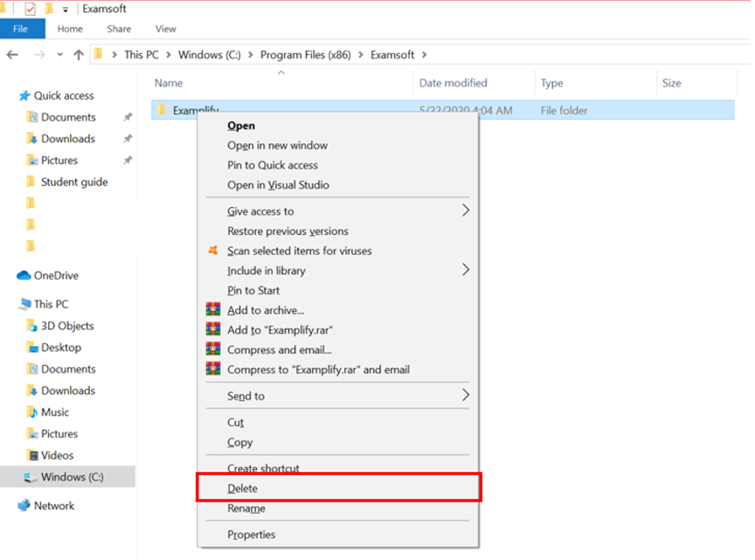Click Avast scan icon for viruses
Viewport: 755px width, 560px height.
(x=213, y=251)
